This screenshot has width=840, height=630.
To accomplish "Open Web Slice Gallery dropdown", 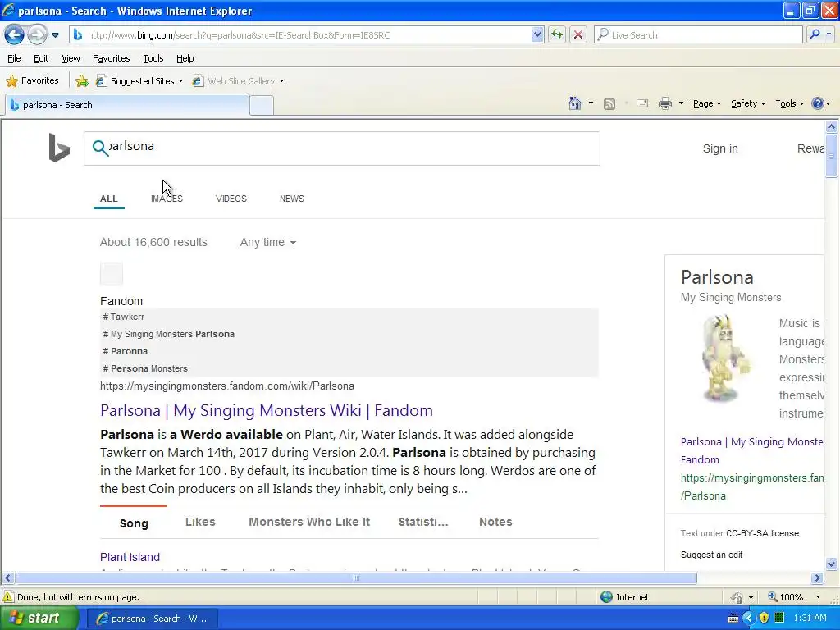I will point(239,81).
